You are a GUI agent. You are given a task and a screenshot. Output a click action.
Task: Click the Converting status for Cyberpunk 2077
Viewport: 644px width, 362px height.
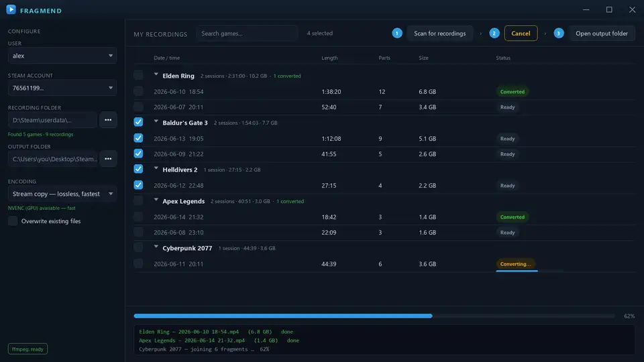[x=515, y=264]
